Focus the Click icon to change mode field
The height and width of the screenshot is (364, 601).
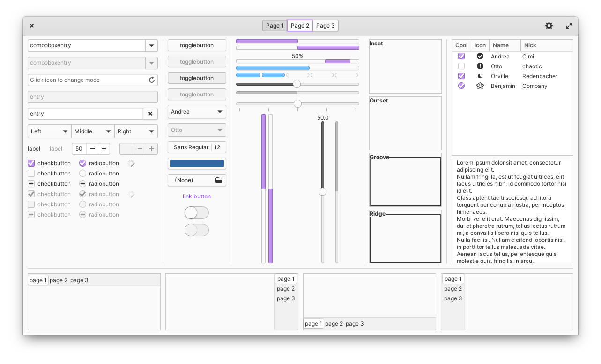(93, 80)
